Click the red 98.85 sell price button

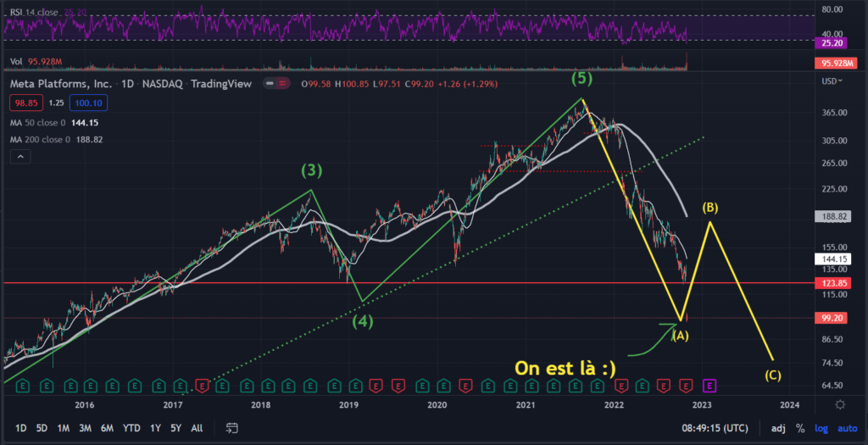(x=25, y=103)
